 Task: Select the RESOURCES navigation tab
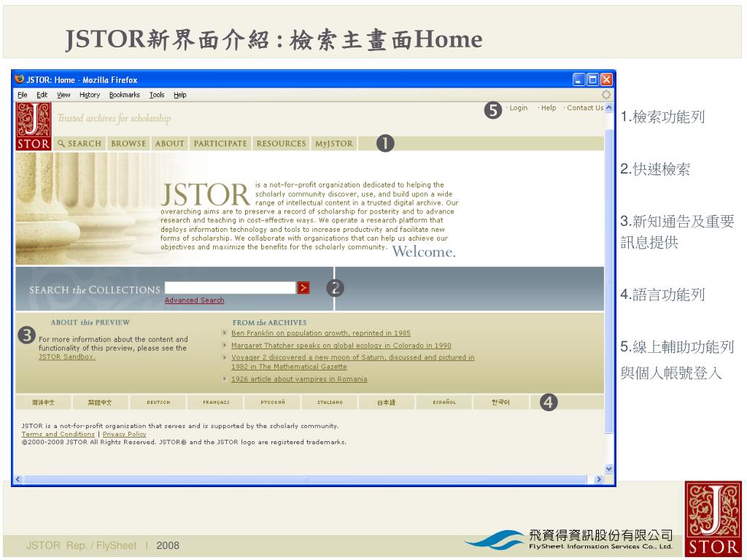click(x=281, y=144)
